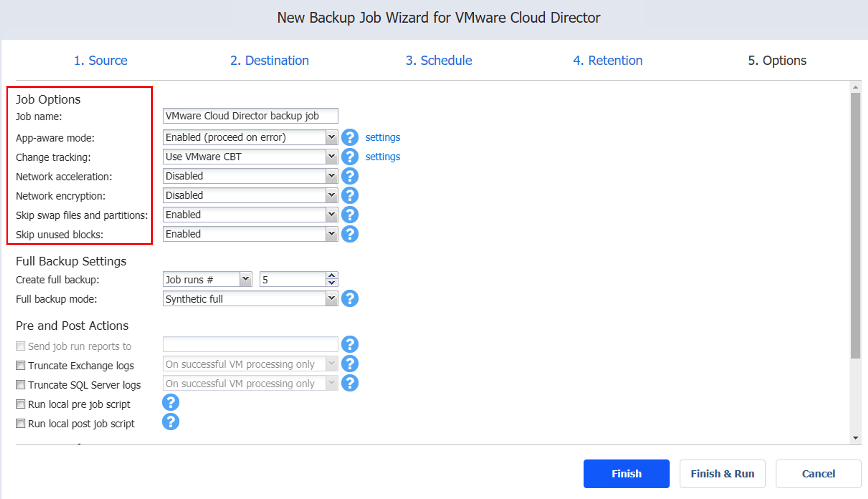This screenshot has height=499, width=868.
Task: Toggle Send job run reports to checkbox
Action: (20, 346)
